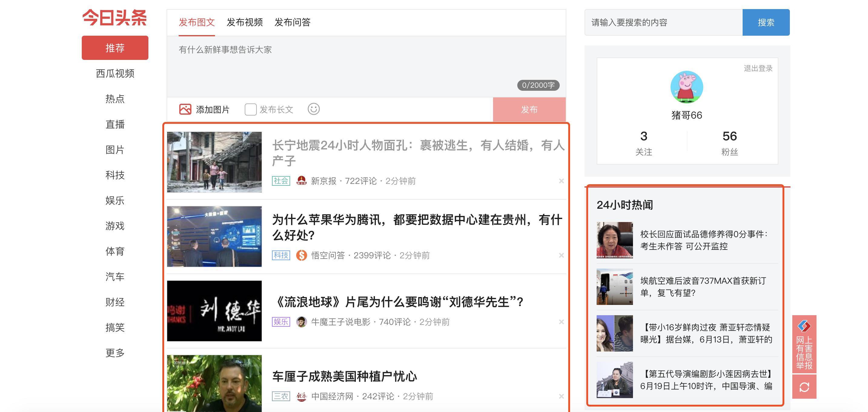
Task: Click the 牛魔王子说电影 author icon
Action: (301, 322)
